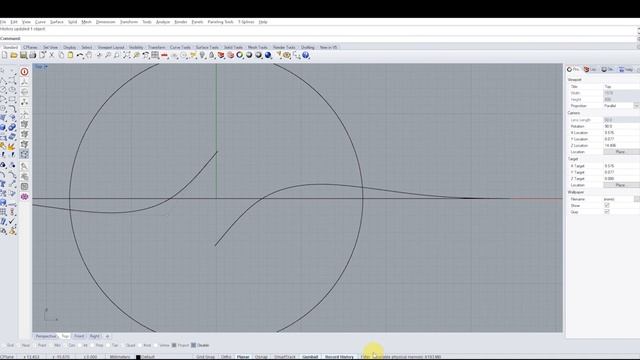Click the Lock padlock icon
Screen dimensions: 640x360
pyautogui.click(x=211, y=55)
